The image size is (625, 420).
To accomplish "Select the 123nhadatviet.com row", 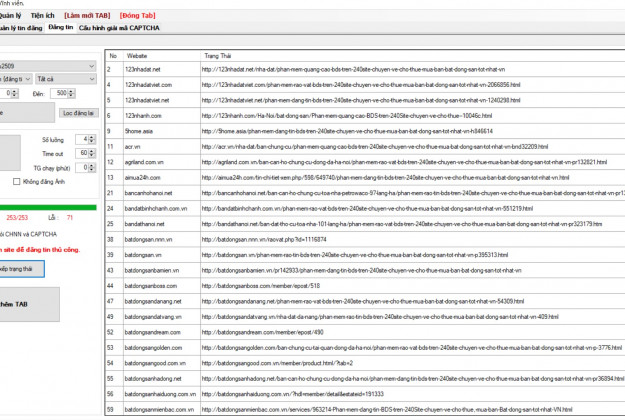I will coord(365,85).
